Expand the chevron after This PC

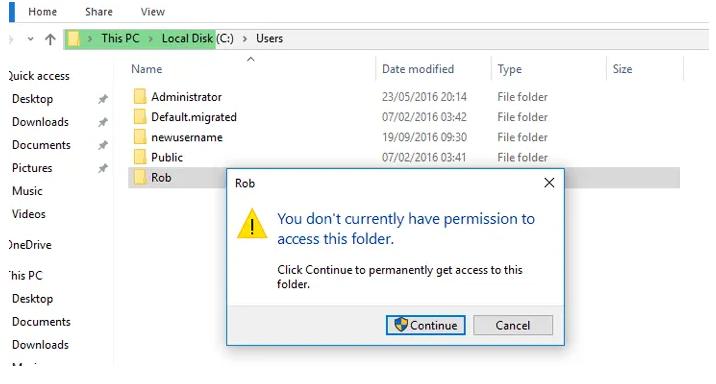tap(151, 39)
